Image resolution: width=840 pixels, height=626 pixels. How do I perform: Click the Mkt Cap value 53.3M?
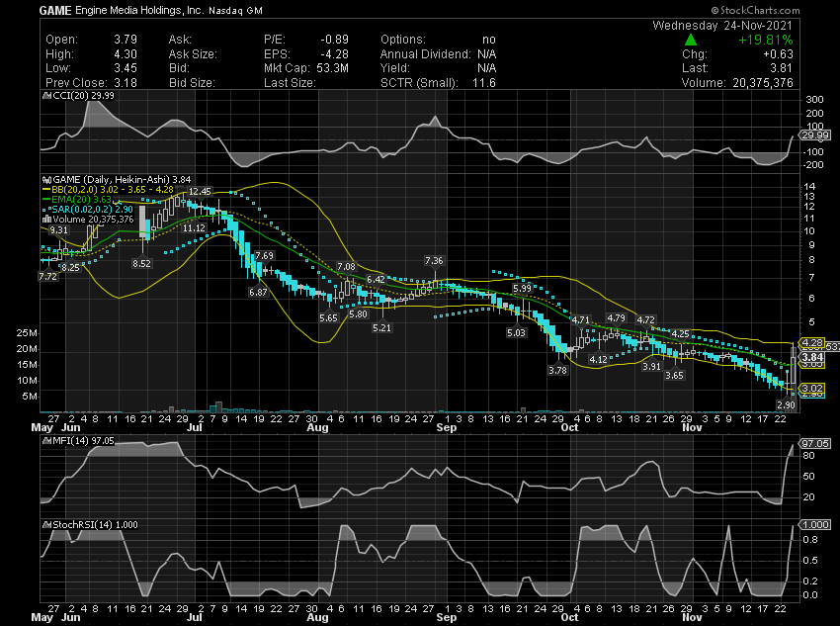click(x=332, y=68)
